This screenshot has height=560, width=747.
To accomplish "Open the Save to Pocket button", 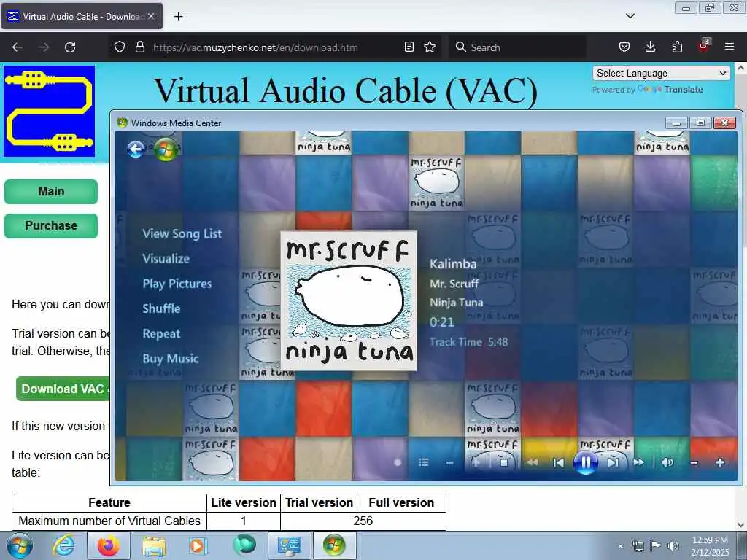I will point(624,47).
